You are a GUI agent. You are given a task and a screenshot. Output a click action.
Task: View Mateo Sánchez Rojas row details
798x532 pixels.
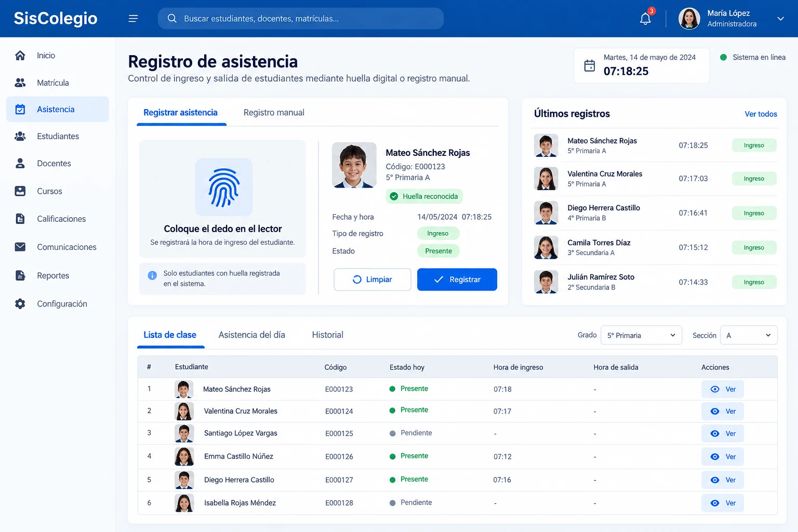723,389
